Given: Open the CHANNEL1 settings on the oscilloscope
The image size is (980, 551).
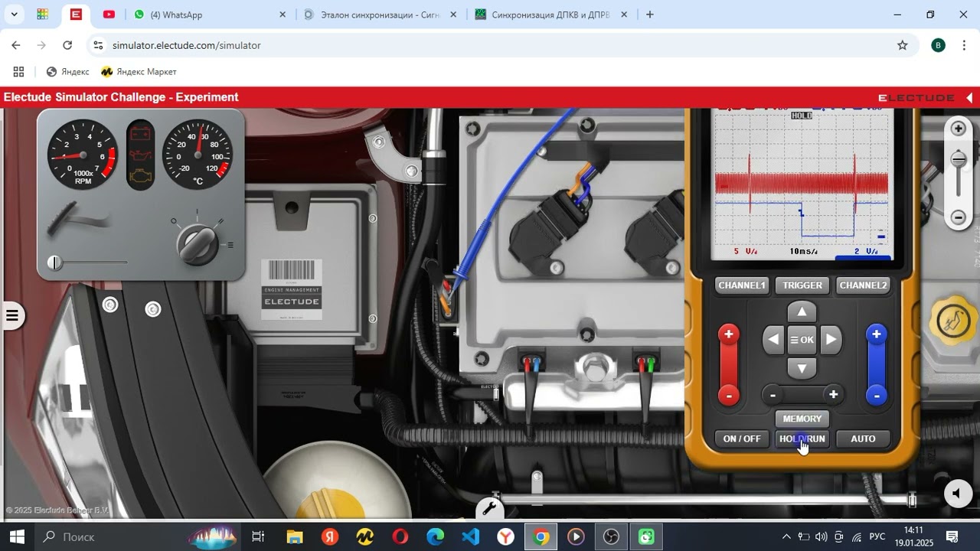Looking at the screenshot, I should [x=742, y=285].
